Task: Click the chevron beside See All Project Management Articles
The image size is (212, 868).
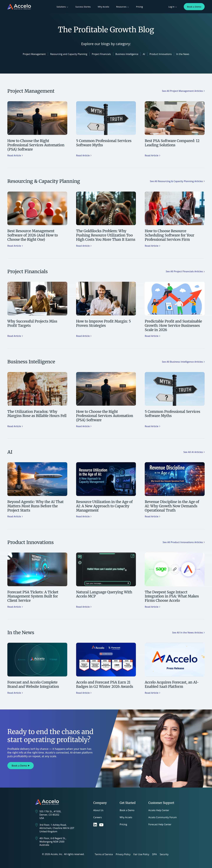Action: (204, 91)
